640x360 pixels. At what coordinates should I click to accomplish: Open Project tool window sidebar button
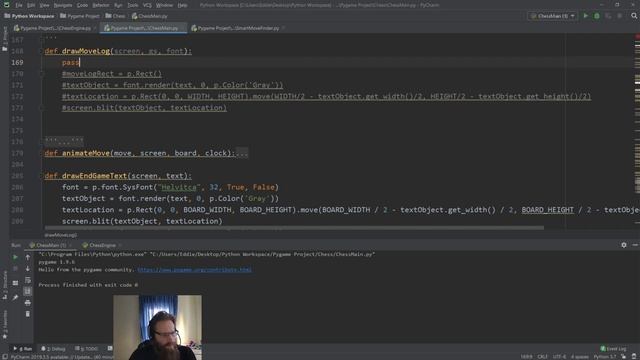click(4, 39)
